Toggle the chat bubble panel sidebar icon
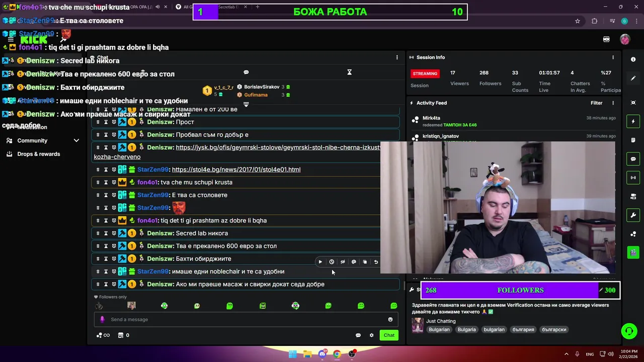This screenshot has width=644, height=362. click(x=633, y=159)
